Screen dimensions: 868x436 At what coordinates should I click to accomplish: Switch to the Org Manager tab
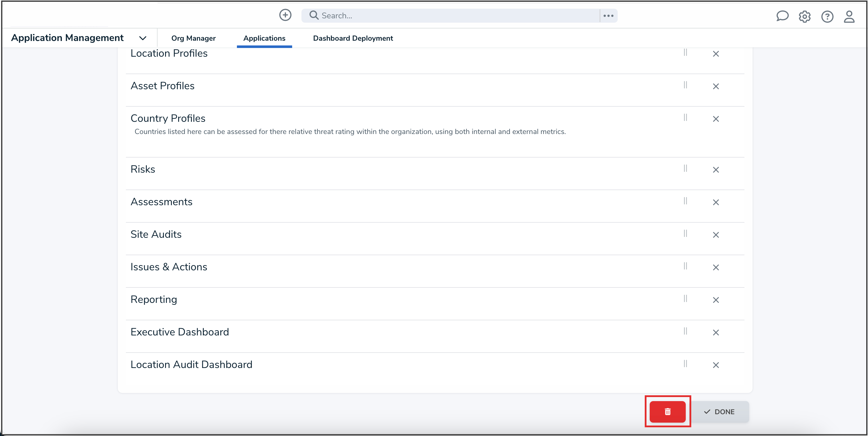pyautogui.click(x=193, y=38)
